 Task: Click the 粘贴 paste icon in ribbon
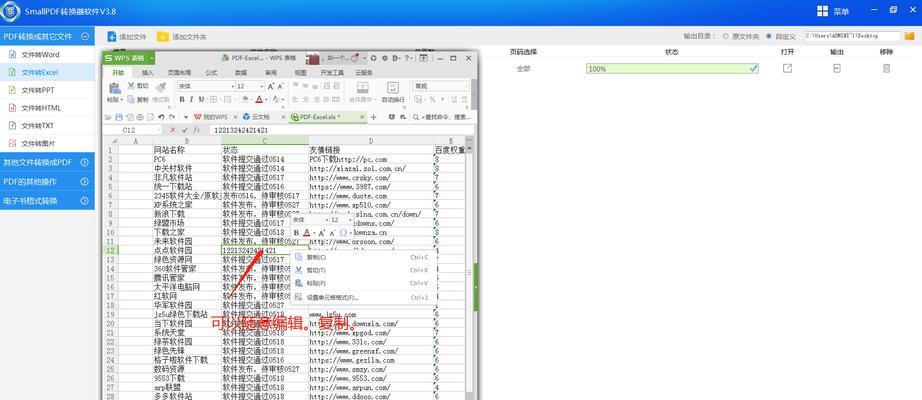(x=114, y=88)
